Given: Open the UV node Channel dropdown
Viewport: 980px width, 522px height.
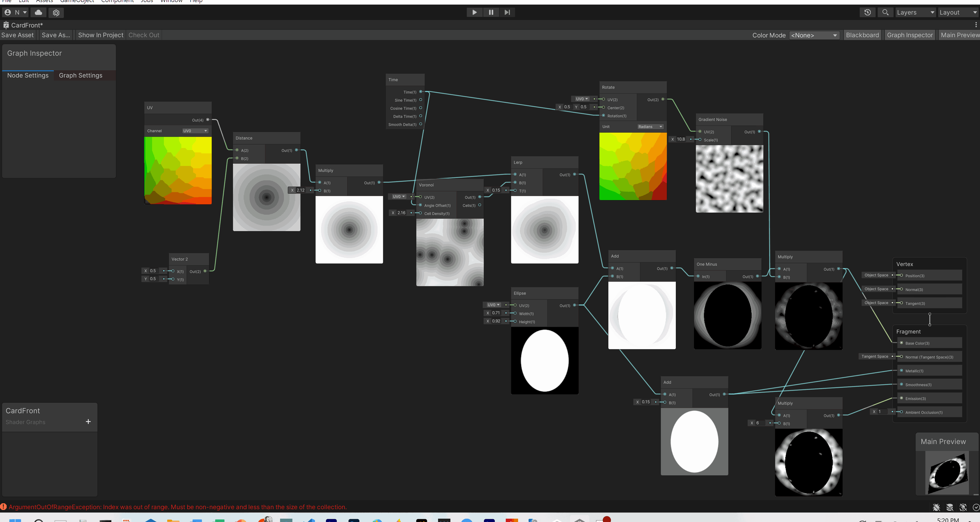Looking at the screenshot, I should pyautogui.click(x=195, y=131).
